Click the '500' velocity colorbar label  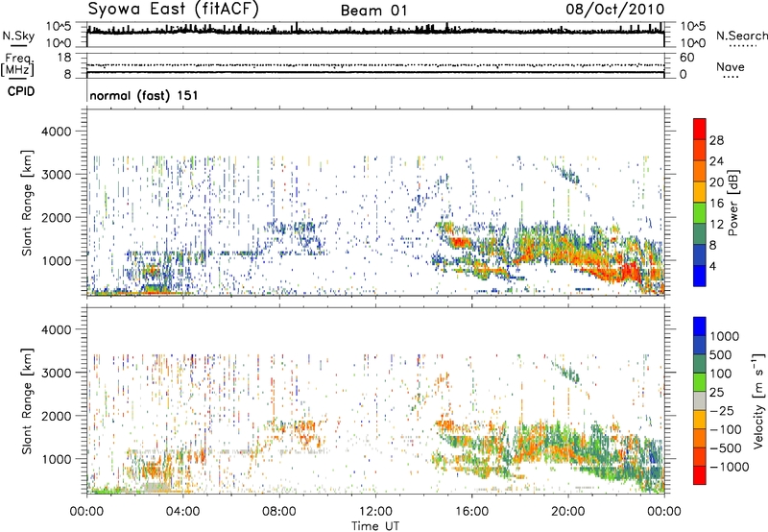(x=721, y=355)
